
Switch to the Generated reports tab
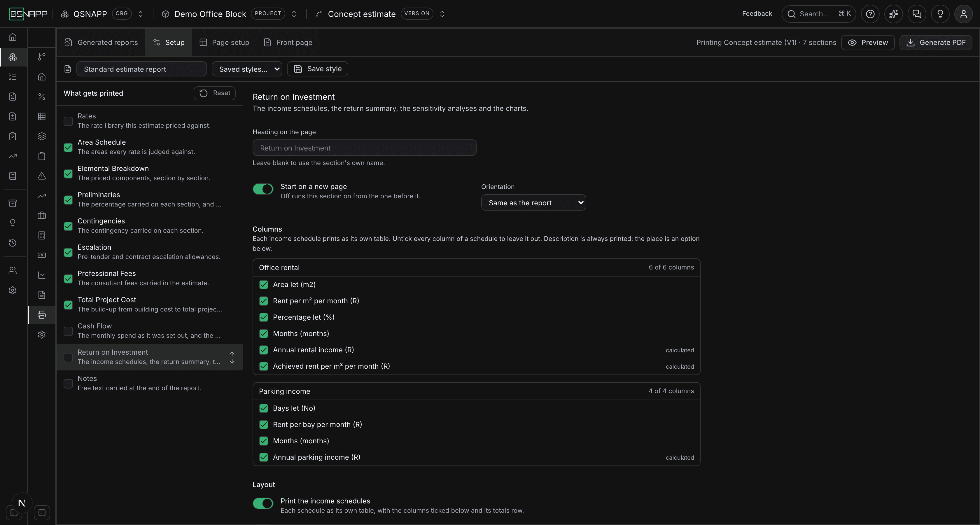click(x=101, y=42)
